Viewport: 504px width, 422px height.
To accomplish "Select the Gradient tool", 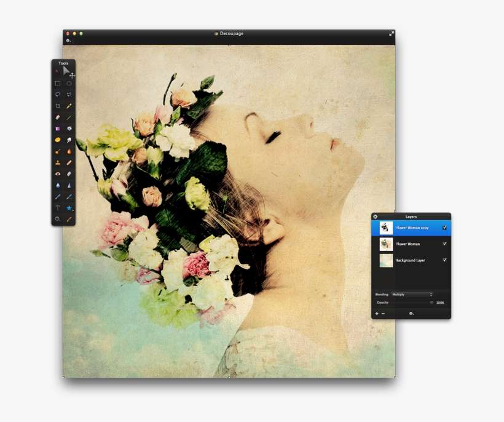I will pos(58,129).
